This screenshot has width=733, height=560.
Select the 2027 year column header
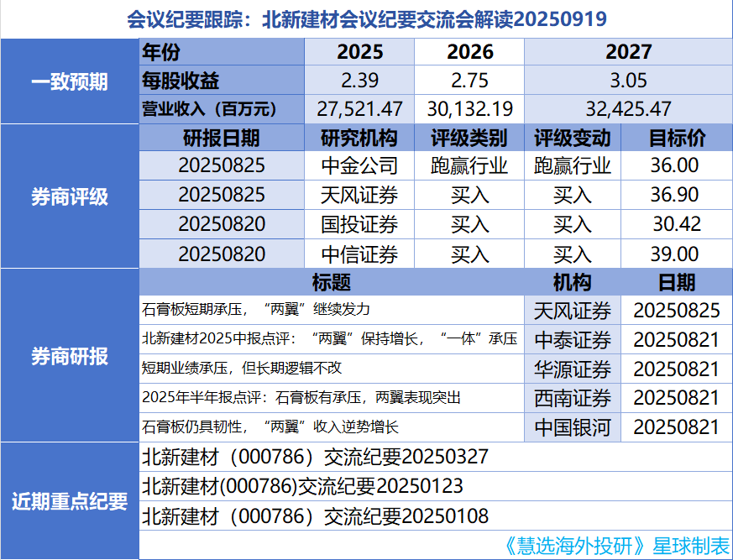tap(629, 52)
